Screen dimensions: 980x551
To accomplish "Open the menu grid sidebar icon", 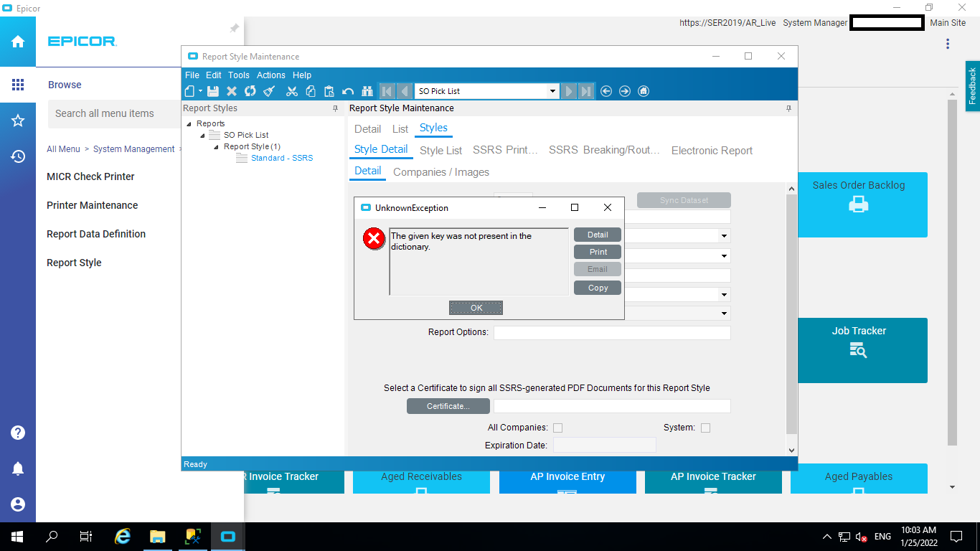I will pyautogui.click(x=18, y=85).
